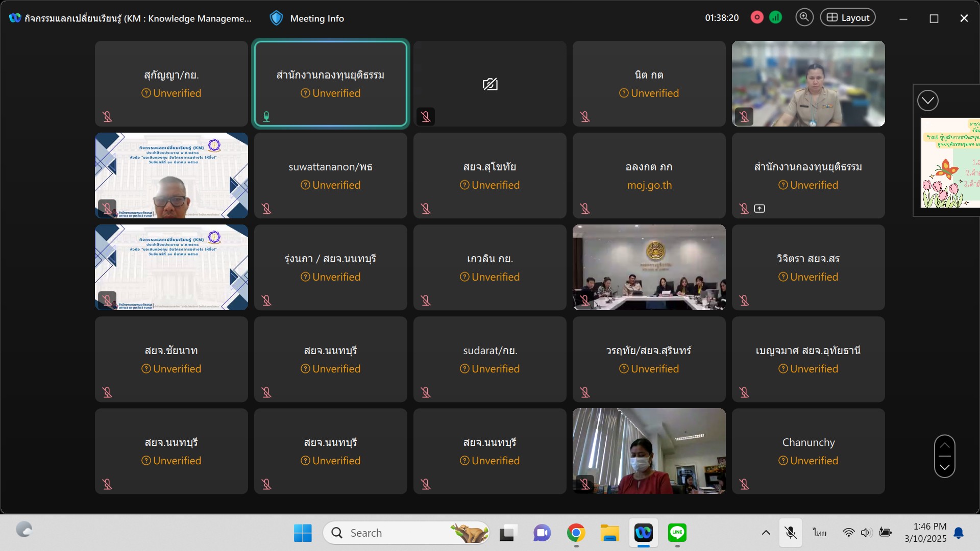Click the muted mic icon on the Chanunchy tile
The width and height of the screenshot is (980, 551).
[744, 484]
